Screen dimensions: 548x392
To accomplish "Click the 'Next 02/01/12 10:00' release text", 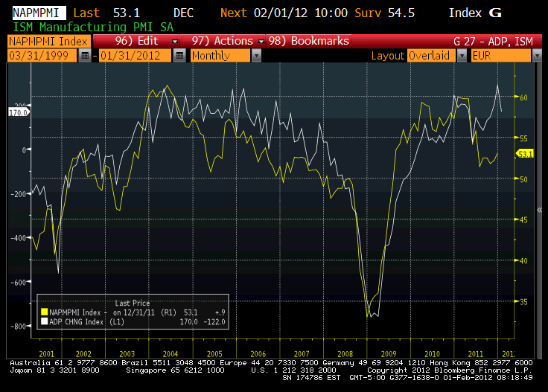I will coord(284,13).
